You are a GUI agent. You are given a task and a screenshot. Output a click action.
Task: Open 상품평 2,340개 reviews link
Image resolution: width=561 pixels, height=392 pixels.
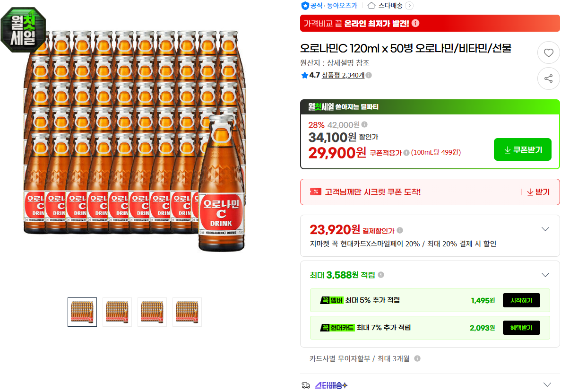point(343,75)
